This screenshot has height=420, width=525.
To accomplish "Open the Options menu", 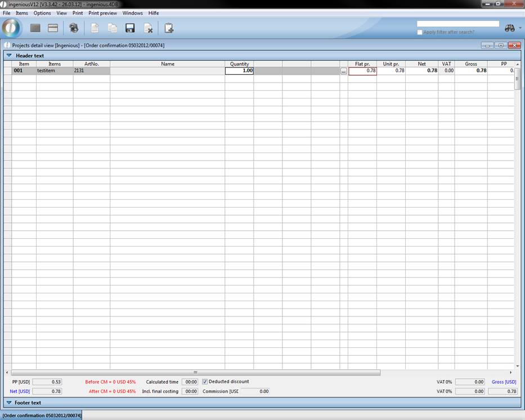I will point(42,13).
